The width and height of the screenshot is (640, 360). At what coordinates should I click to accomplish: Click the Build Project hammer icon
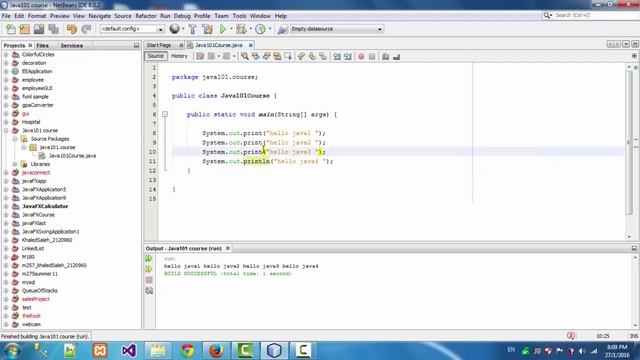pyautogui.click(x=193, y=29)
